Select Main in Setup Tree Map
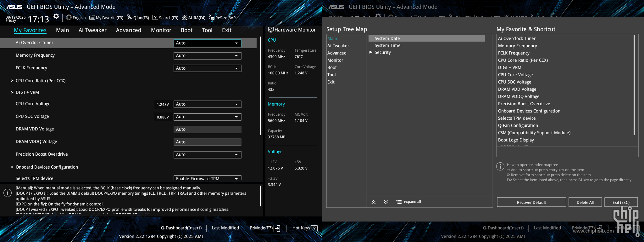The height and width of the screenshot is (242, 644). click(x=332, y=38)
